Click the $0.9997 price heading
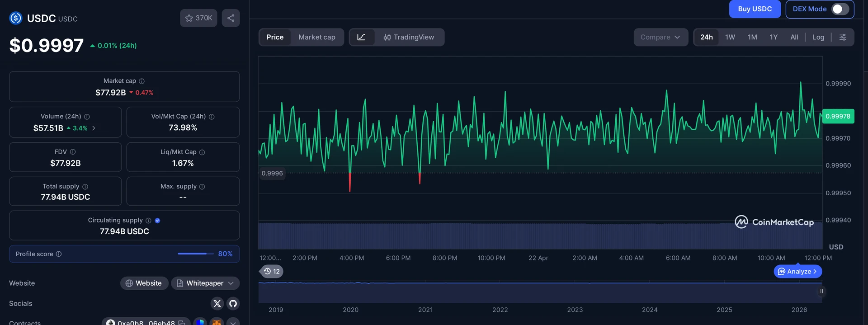The image size is (868, 325). click(47, 45)
